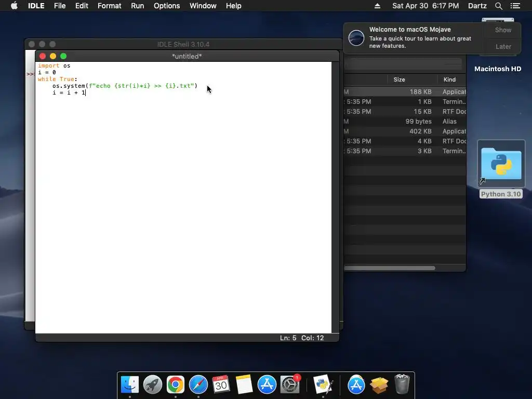Click the Kind column header in Finder
Viewport: 532px width, 399px height.
coord(449,79)
